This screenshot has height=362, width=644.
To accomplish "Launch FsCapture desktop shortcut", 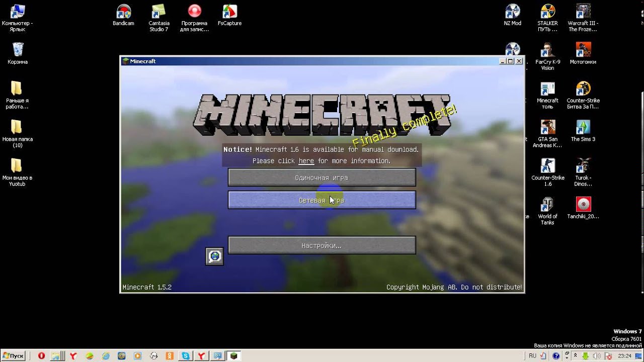I will point(229,15).
